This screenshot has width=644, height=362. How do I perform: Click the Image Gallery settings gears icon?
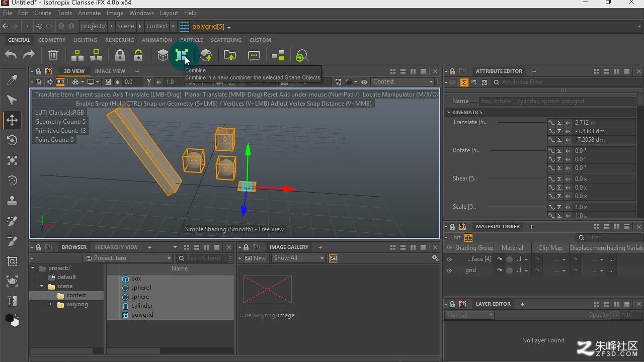pyautogui.click(x=435, y=258)
